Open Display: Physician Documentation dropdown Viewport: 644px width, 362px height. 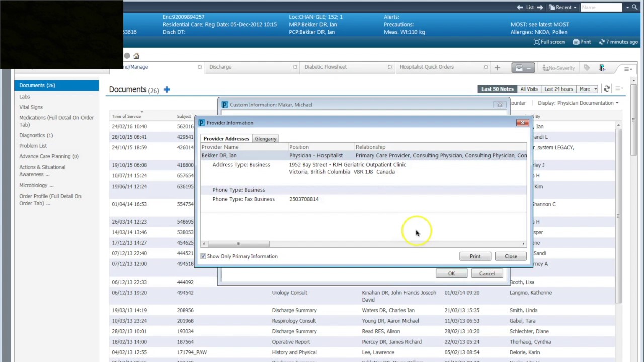point(578,103)
